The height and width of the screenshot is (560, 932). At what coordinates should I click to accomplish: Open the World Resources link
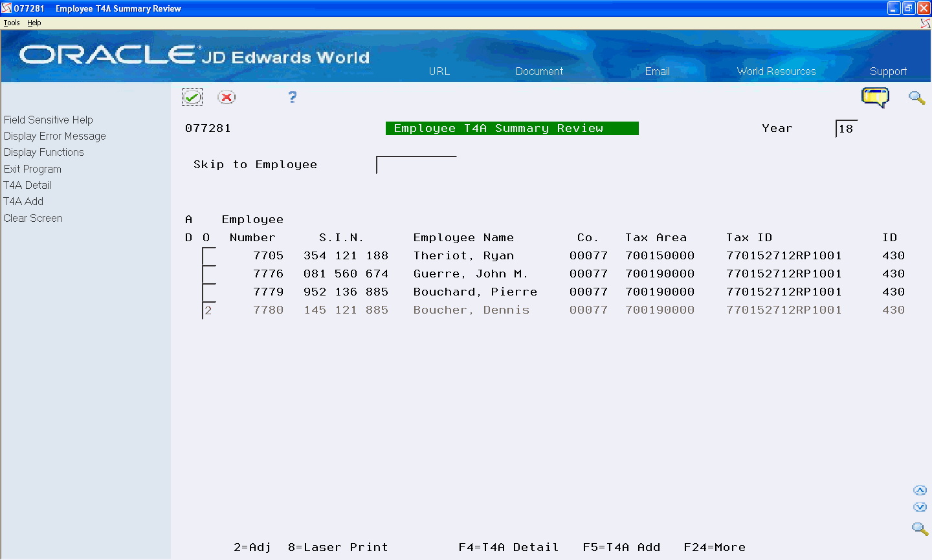(777, 71)
